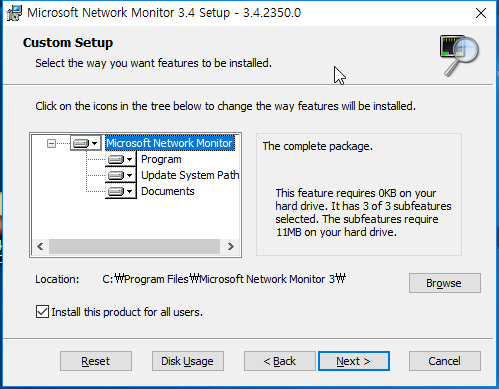Click the feature tree's horizontal scrollbar track
This screenshot has width=499, height=389.
[134, 247]
